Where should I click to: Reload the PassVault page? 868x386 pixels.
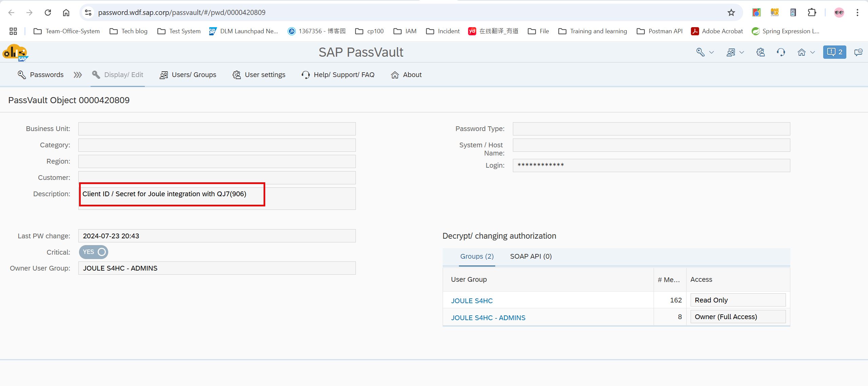(48, 13)
